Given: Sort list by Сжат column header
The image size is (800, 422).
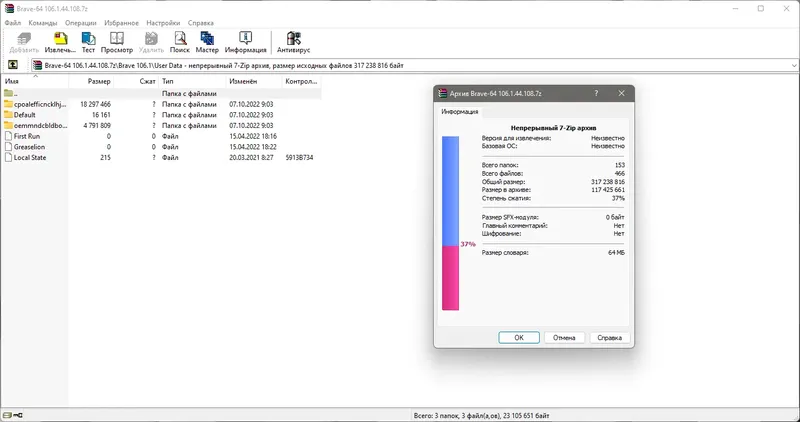Looking at the screenshot, I should (136, 81).
